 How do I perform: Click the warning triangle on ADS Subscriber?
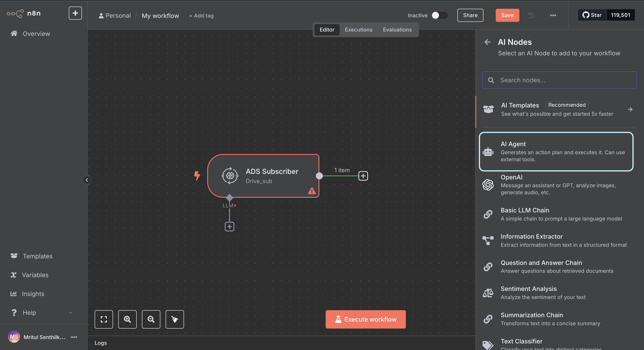(x=311, y=191)
